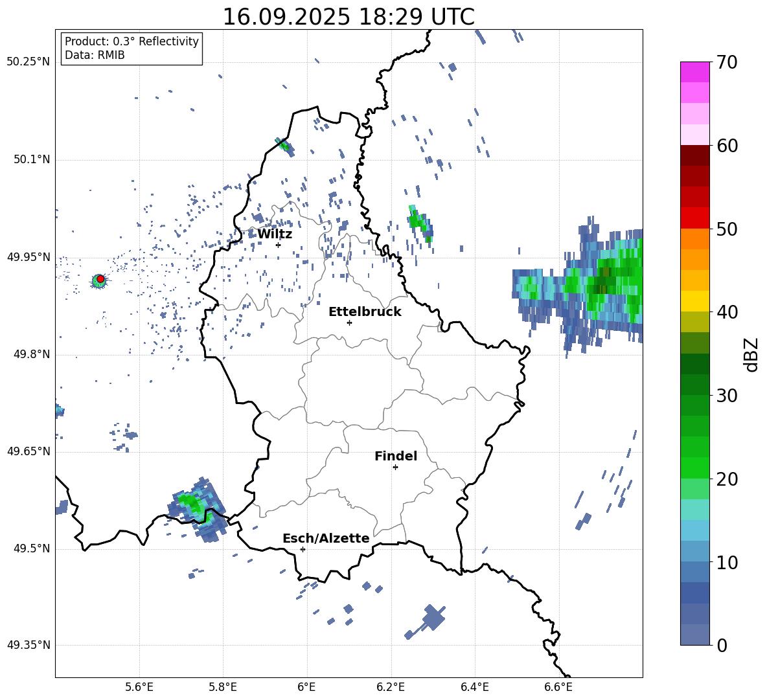Click the olive swatch just below the 40 tick
The width and height of the screenshot is (767, 700).
click(x=694, y=322)
